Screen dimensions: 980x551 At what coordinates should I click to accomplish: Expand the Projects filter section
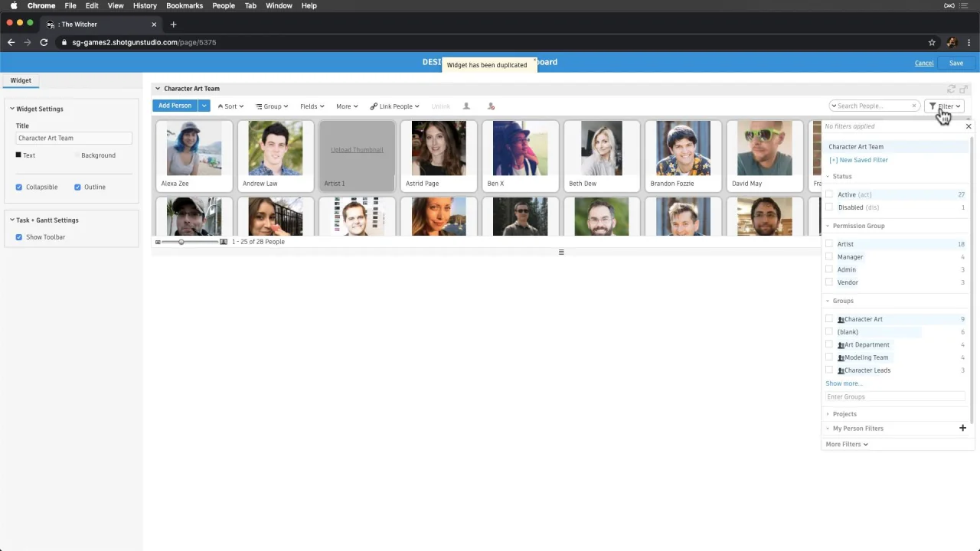[x=844, y=414]
